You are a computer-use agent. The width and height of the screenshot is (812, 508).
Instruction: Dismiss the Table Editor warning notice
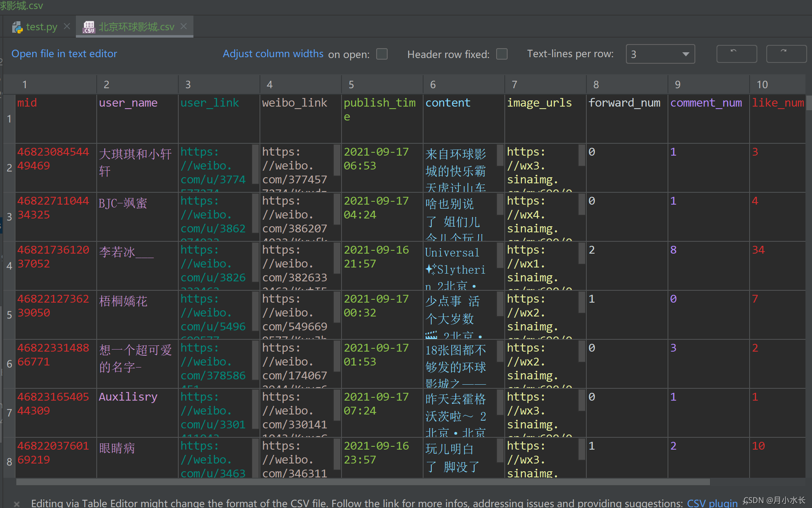pos(17,504)
